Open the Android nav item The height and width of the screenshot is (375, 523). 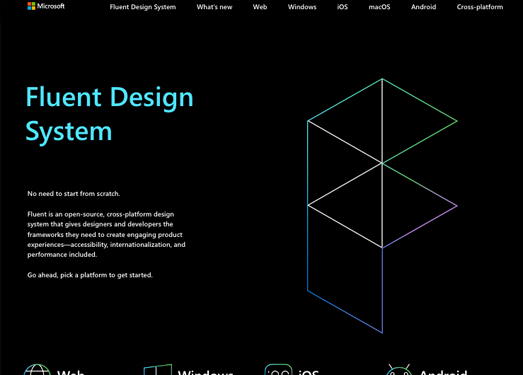coord(423,7)
